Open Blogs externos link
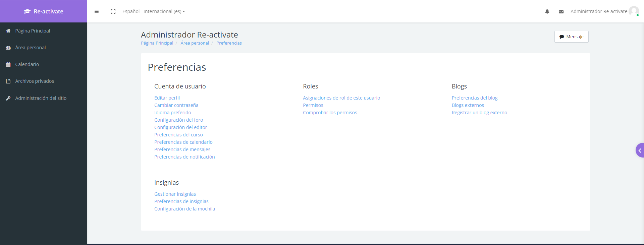The width and height of the screenshot is (644, 245). coord(468,105)
